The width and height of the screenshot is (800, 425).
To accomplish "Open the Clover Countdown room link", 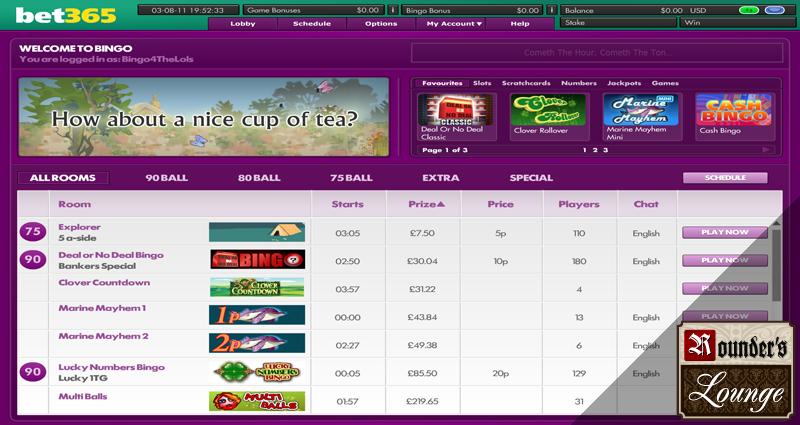I will 104,283.
